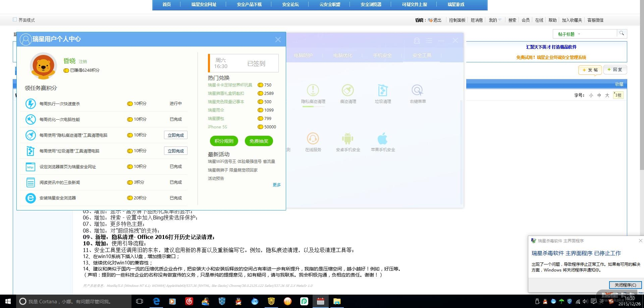644x308 pixels.
Task: Click the green 免费抽奖 button
Action: (x=259, y=141)
